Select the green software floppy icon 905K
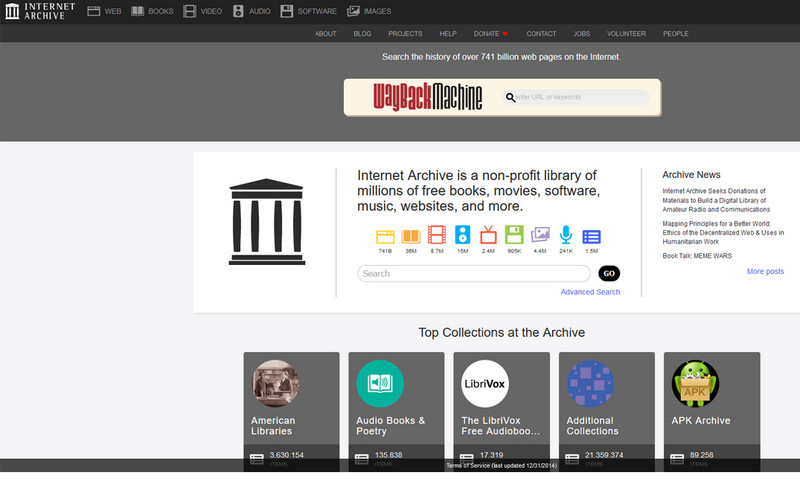800x484 pixels. coord(514,235)
